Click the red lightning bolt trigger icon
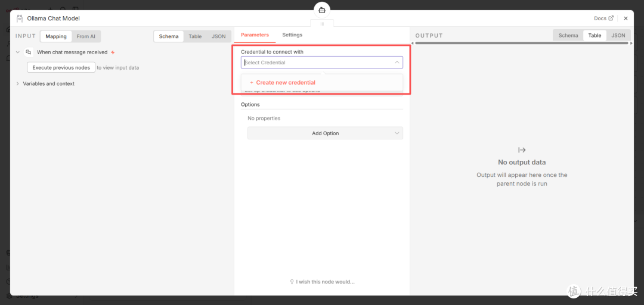The image size is (644, 305). (113, 52)
